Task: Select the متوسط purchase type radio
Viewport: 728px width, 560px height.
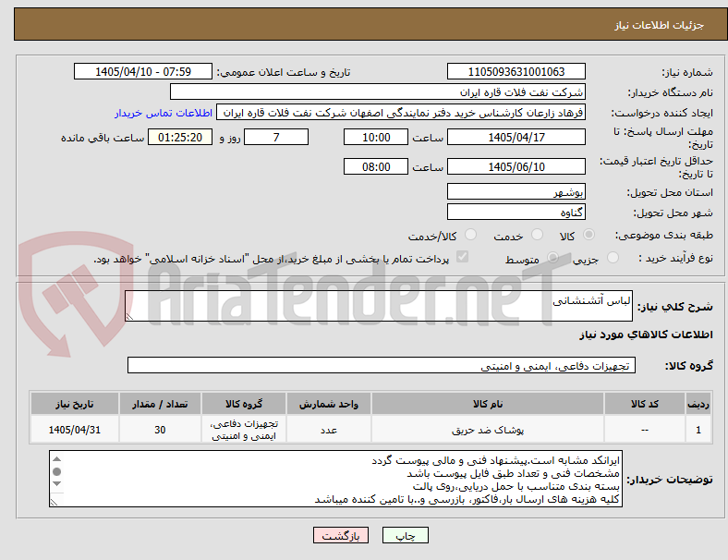Action: [x=552, y=257]
